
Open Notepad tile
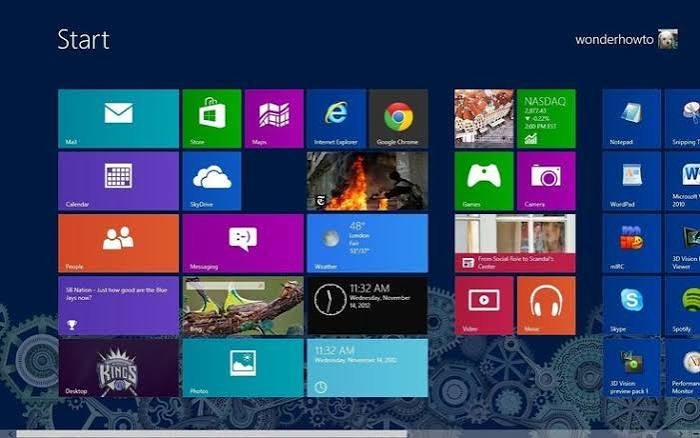632,118
